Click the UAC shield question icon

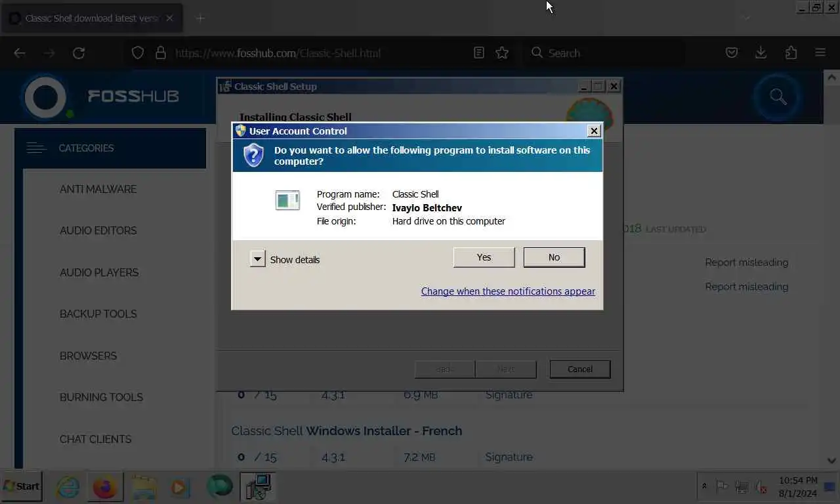pos(253,156)
